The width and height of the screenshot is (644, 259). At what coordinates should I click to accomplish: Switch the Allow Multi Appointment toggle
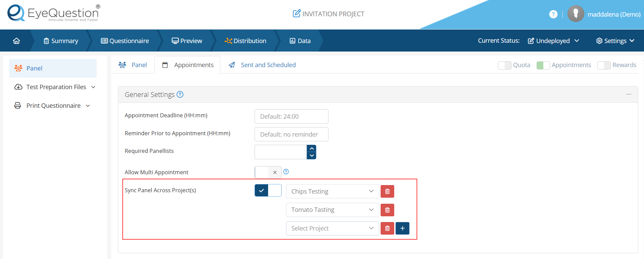[268, 172]
